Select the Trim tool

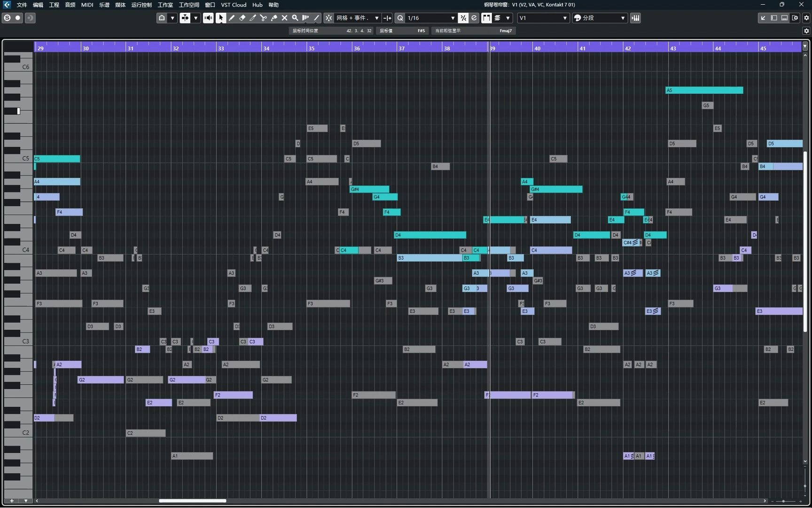253,18
